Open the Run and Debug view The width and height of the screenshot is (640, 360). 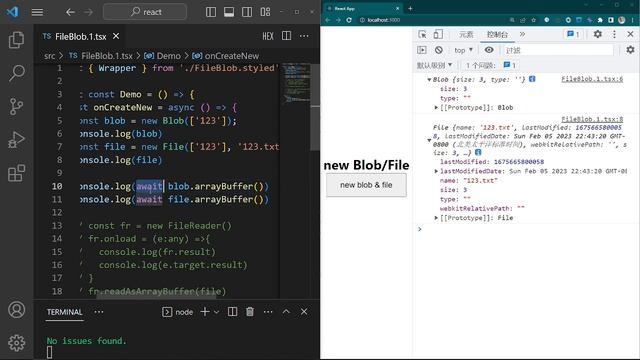16,140
